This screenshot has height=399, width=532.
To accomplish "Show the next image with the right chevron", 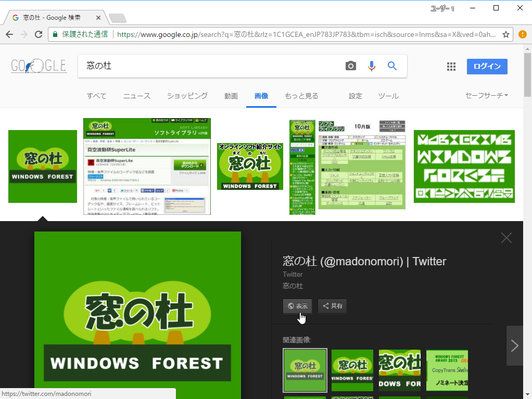I will 514,346.
